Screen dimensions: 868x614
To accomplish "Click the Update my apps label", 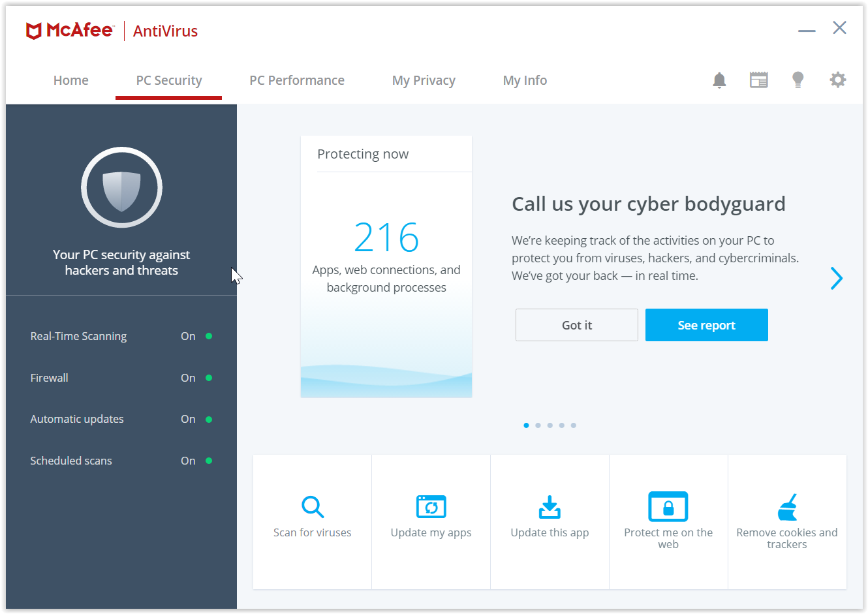I will pos(431,532).
